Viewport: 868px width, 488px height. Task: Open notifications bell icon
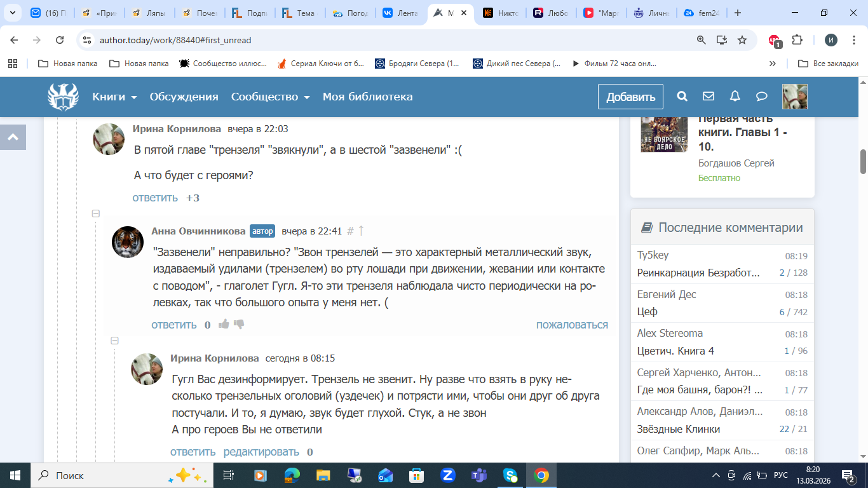pos(735,97)
